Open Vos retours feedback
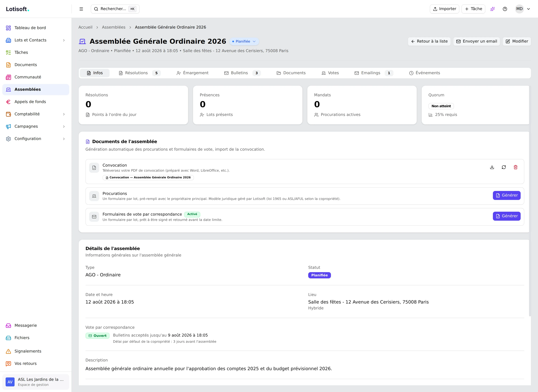 click(x=36, y=364)
